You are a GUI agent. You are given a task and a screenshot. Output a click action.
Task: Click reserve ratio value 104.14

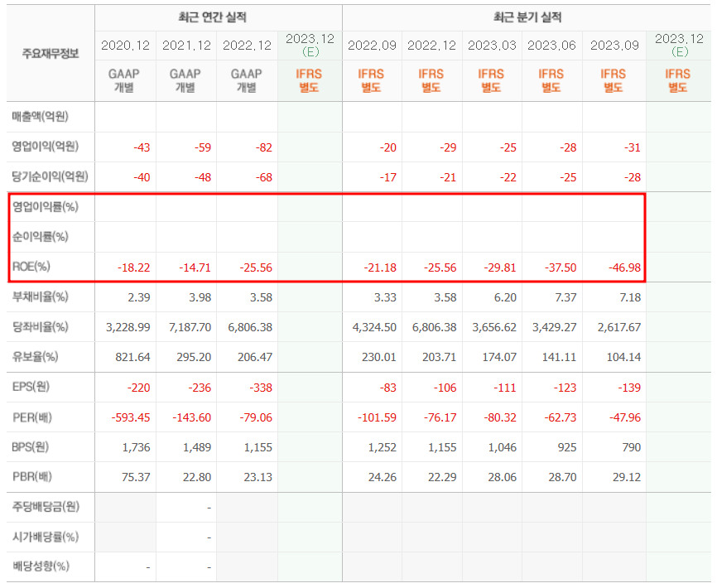click(623, 358)
